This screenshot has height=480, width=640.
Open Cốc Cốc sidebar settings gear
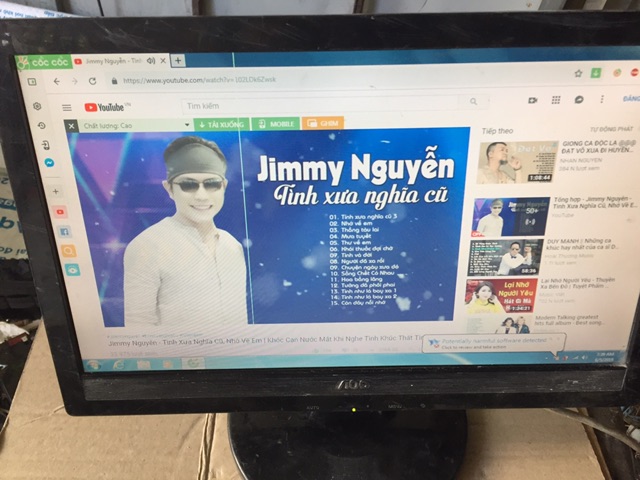coord(38,106)
